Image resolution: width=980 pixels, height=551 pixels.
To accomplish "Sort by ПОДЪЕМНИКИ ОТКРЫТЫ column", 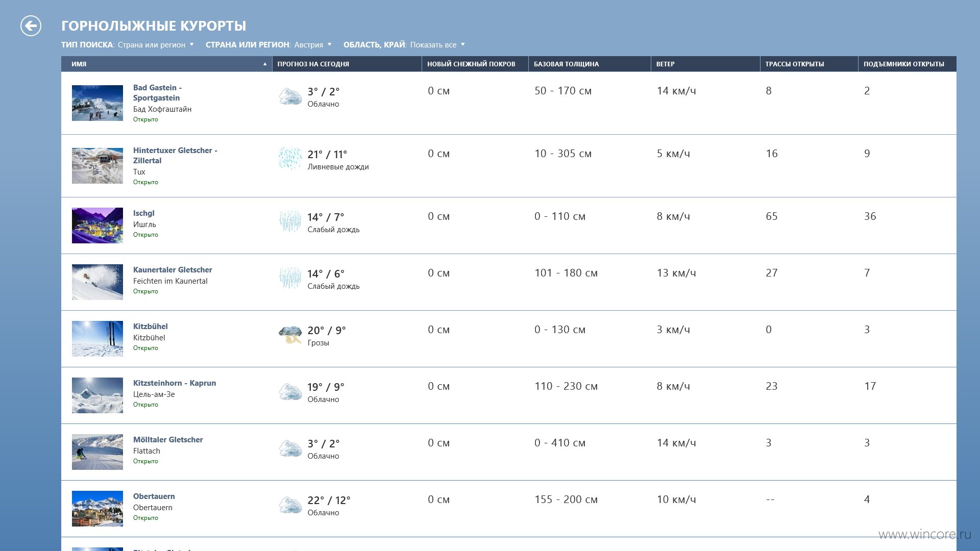I will click(x=907, y=64).
